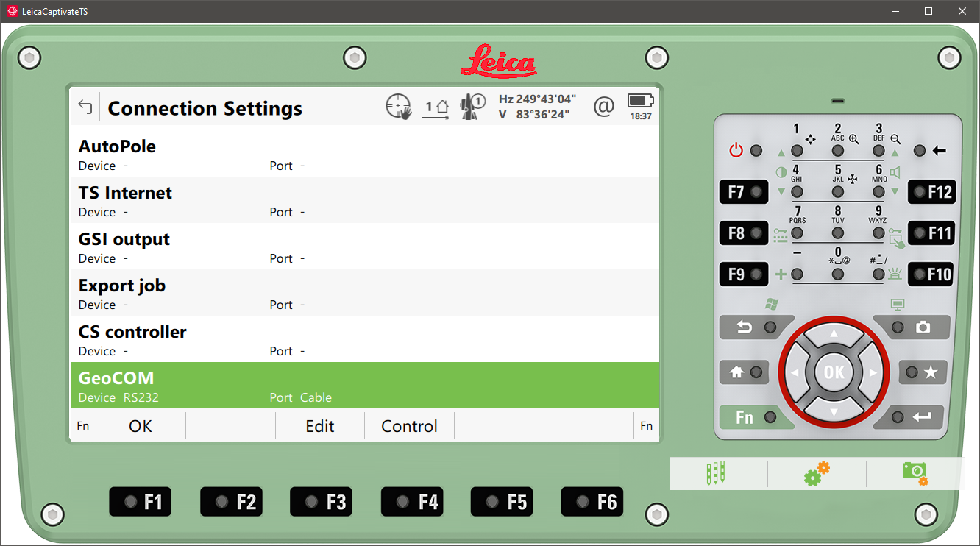Click the camera key on keypad
This screenshot has width=980, height=546.
coord(912,327)
